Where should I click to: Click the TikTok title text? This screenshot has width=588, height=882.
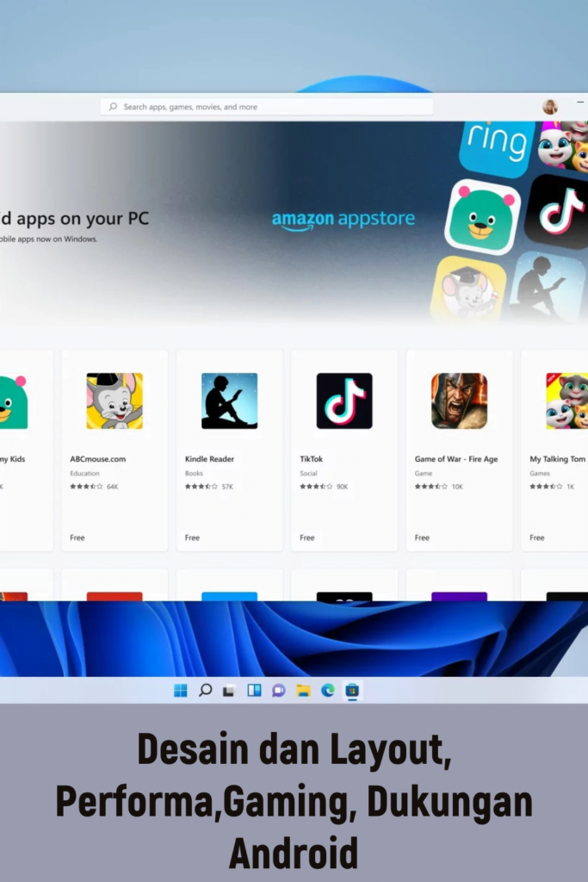click(311, 459)
